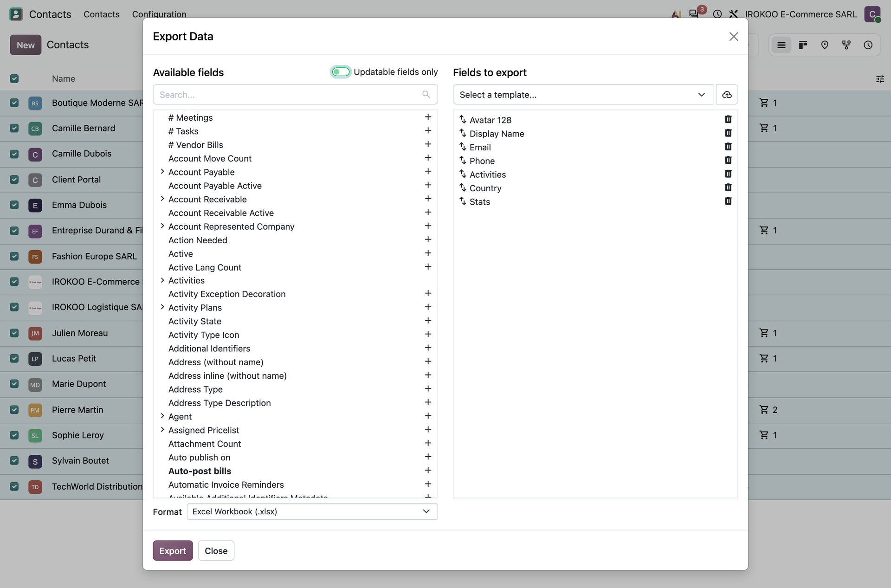The width and height of the screenshot is (891, 588).
Task: Click the New contact button
Action: 26,45
